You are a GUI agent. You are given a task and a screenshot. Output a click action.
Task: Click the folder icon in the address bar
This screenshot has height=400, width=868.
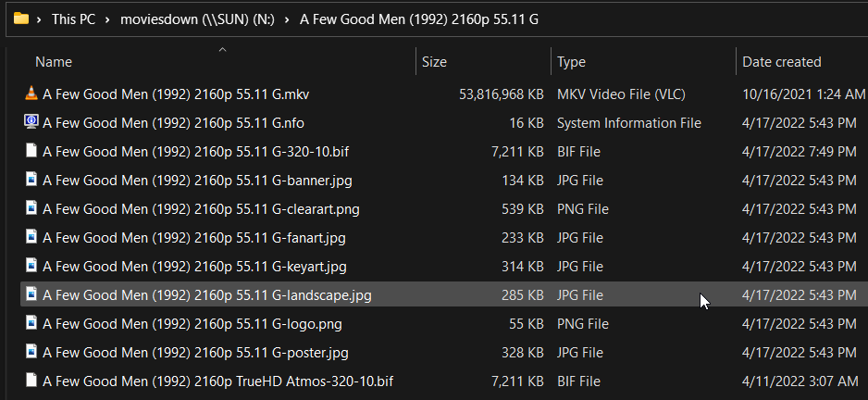click(x=21, y=19)
